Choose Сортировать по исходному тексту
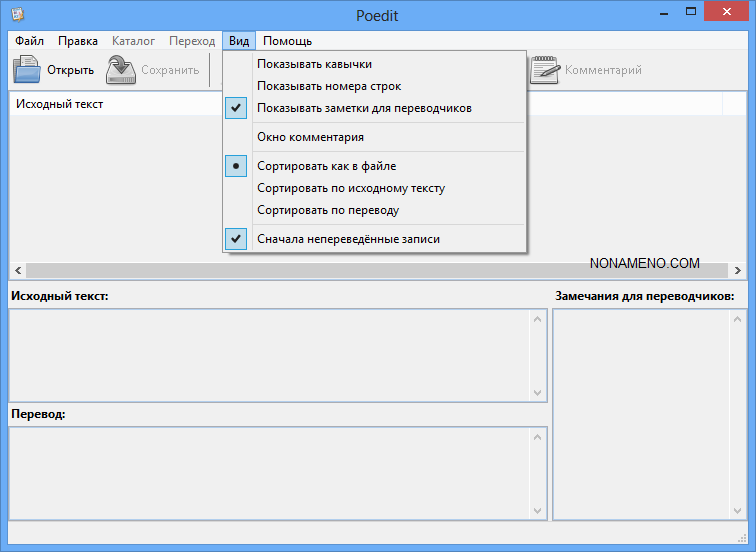Image resolution: width=756 pixels, height=552 pixels. pos(350,188)
